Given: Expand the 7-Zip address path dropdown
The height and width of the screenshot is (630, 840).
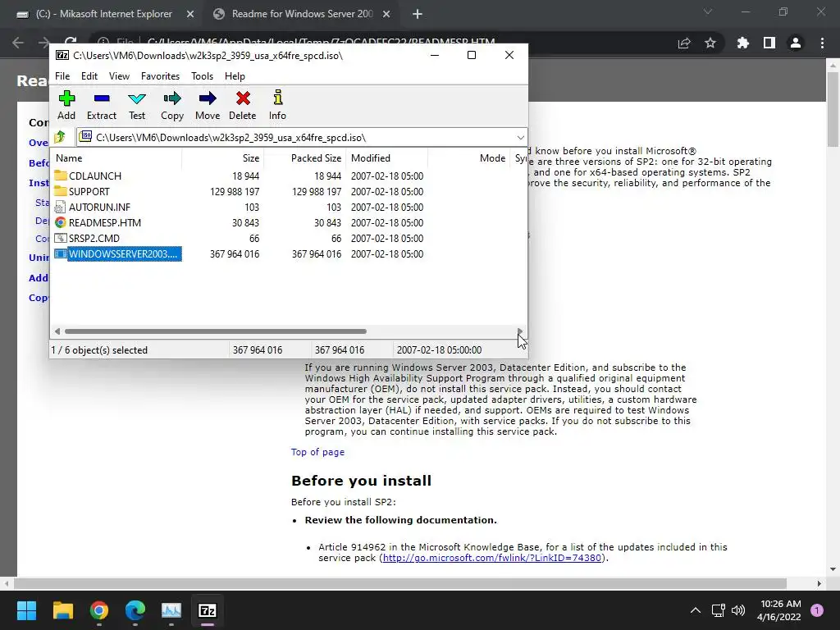Looking at the screenshot, I should [520, 138].
